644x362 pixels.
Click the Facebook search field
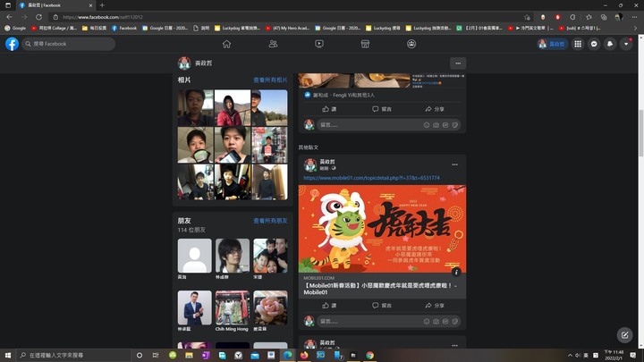click(69, 44)
